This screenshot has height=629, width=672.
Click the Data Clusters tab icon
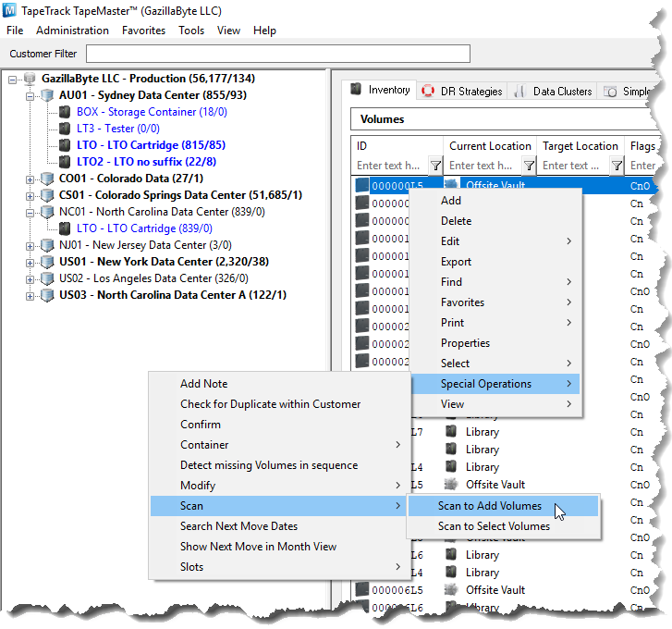pyautogui.click(x=519, y=91)
